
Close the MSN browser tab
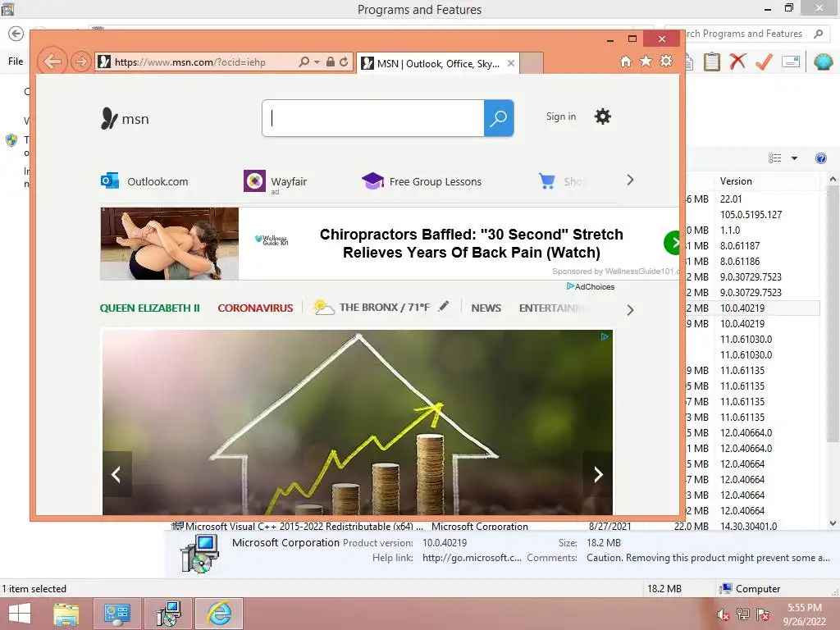[511, 63]
